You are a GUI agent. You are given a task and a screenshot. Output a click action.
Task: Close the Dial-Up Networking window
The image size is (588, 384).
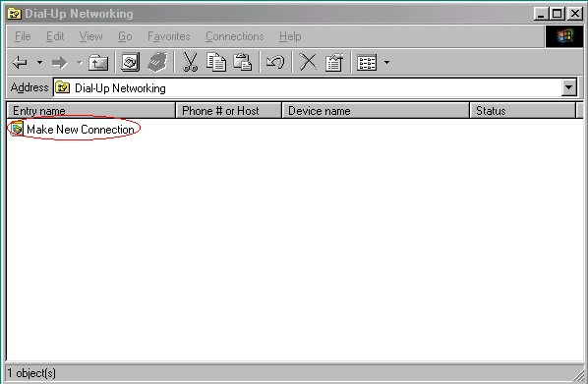(575, 14)
